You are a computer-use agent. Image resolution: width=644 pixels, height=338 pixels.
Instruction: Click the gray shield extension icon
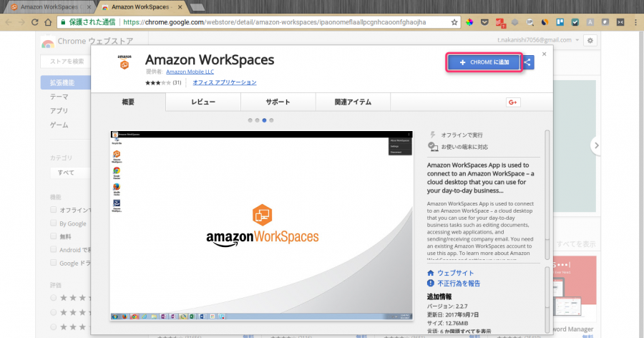click(605, 22)
